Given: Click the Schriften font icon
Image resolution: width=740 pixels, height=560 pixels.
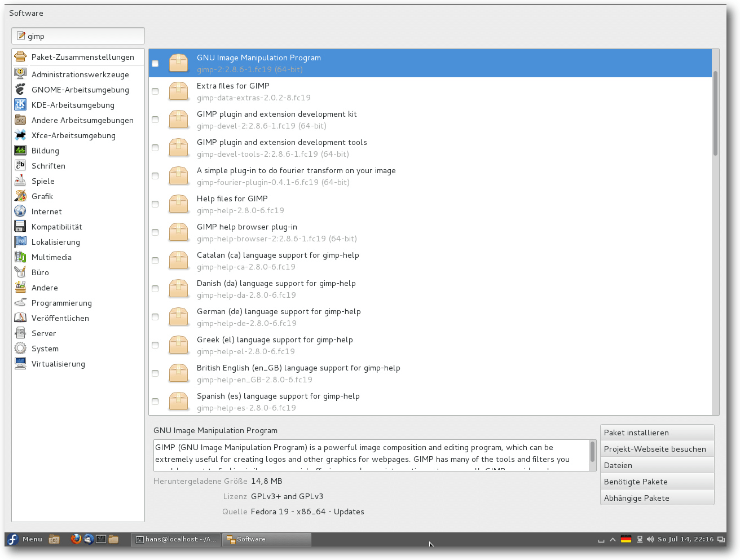Looking at the screenshot, I should coord(20,165).
